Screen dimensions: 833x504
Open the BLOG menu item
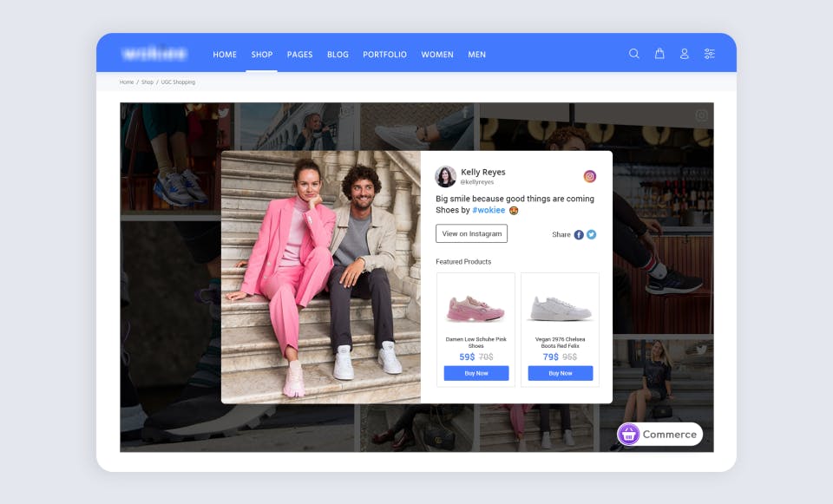pyautogui.click(x=338, y=55)
